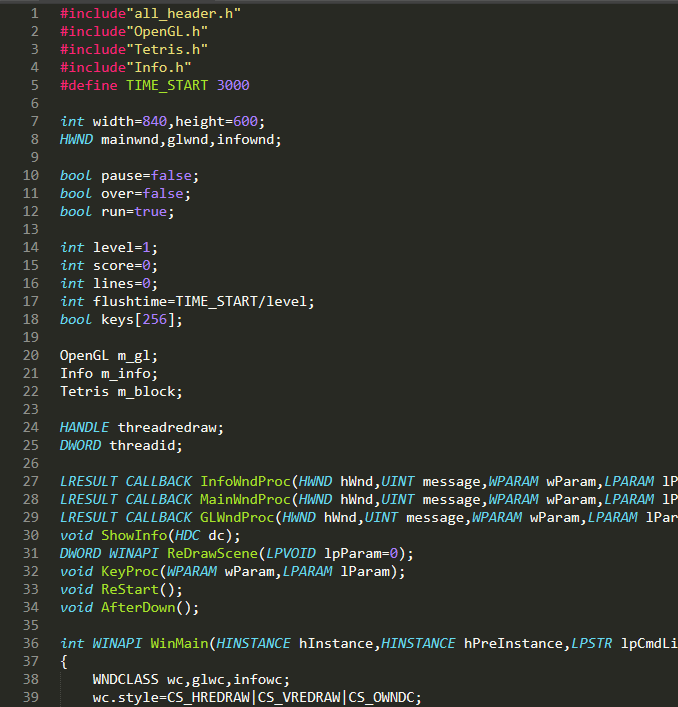Click the ReDrawScene function name
Viewport: 678px width, 707px height.
point(212,554)
